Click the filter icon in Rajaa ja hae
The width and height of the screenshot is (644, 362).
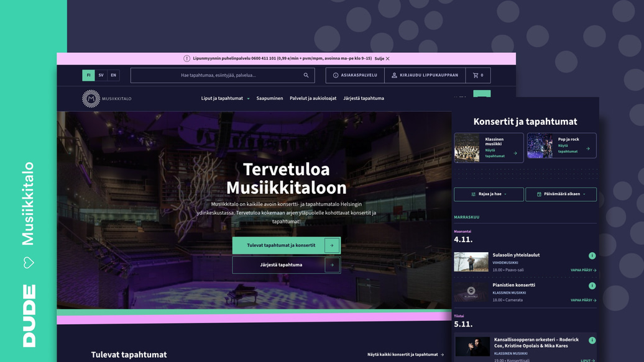coord(474,194)
